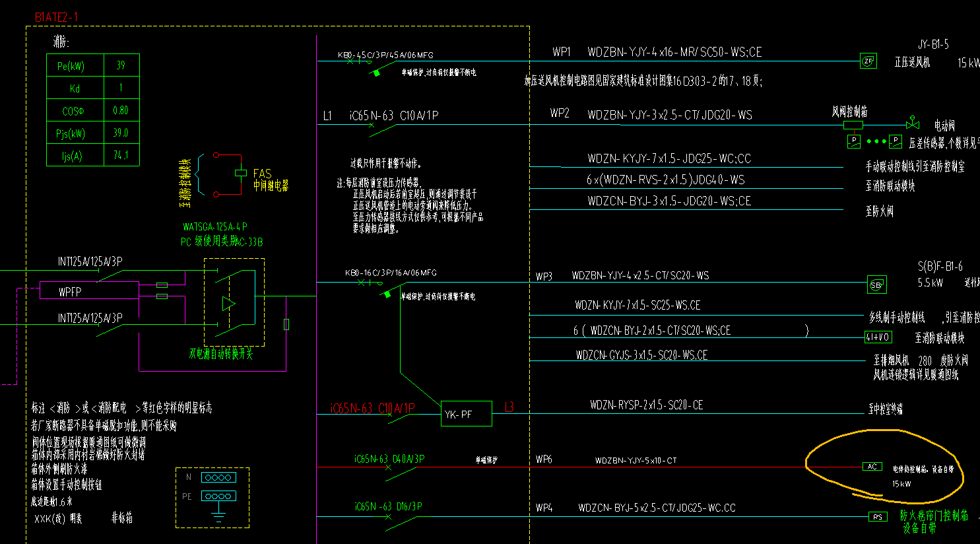
Task: Select the 至中控室终端 label
Action: point(885,409)
